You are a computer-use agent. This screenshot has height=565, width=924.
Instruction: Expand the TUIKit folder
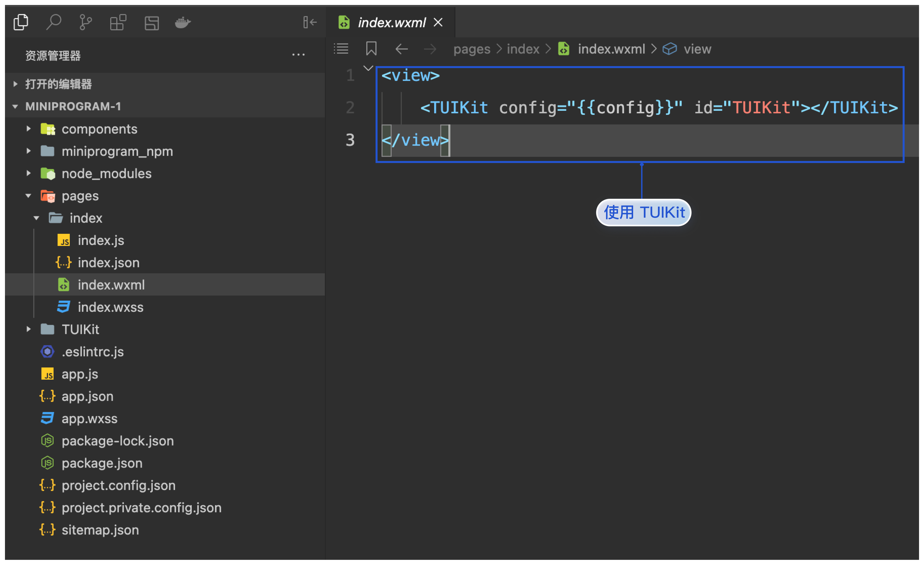click(165, 329)
